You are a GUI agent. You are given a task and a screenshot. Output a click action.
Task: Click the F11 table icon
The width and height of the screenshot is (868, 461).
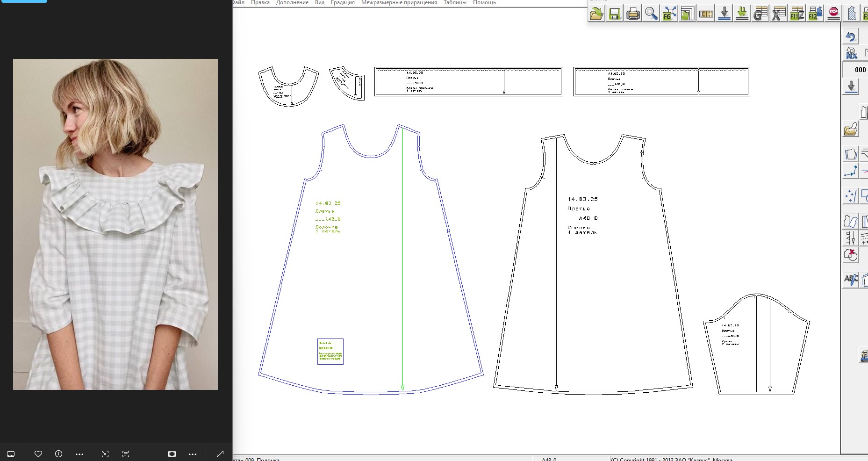[x=797, y=14]
